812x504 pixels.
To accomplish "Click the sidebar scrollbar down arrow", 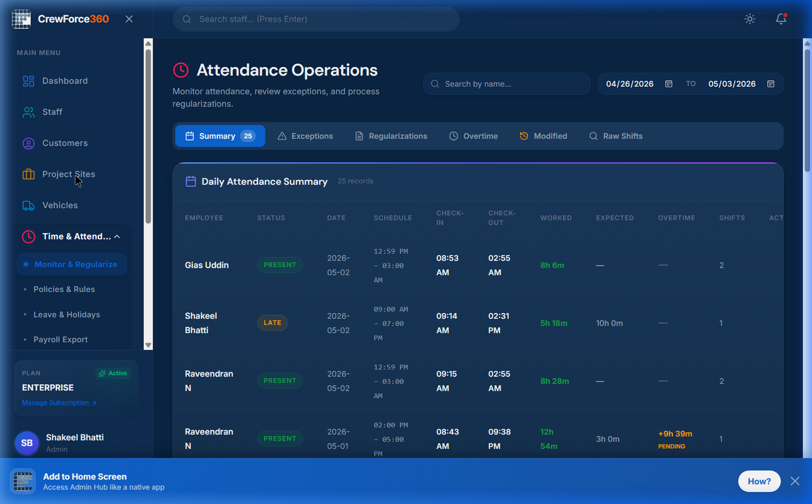I will point(149,345).
